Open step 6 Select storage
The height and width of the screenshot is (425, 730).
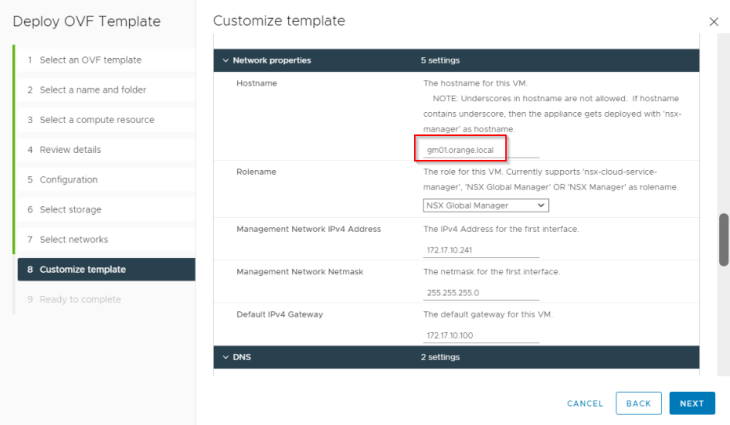click(x=106, y=209)
